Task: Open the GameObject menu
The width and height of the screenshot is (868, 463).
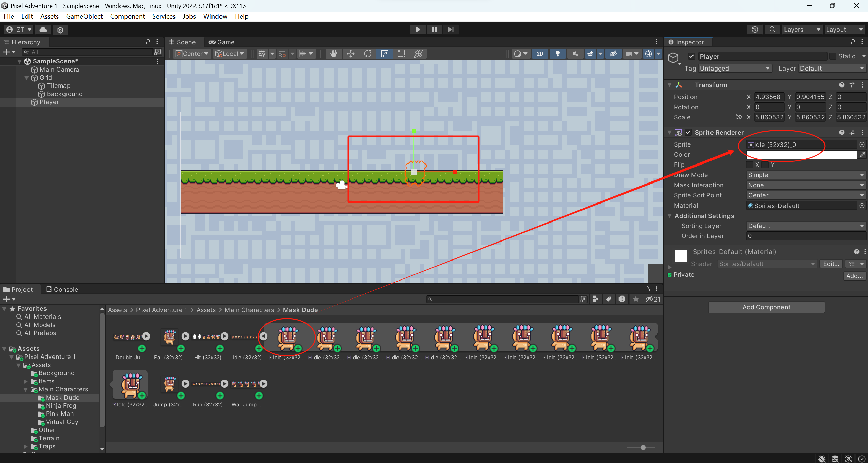Action: [x=84, y=16]
